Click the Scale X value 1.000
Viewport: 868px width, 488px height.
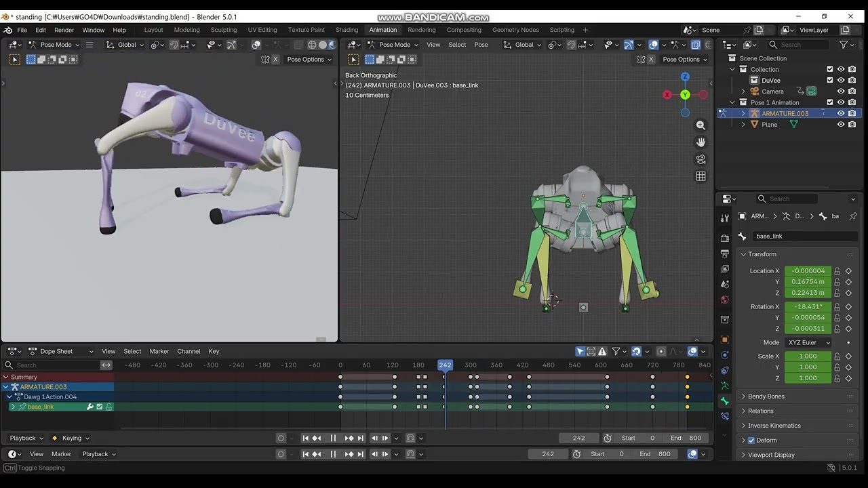point(808,357)
